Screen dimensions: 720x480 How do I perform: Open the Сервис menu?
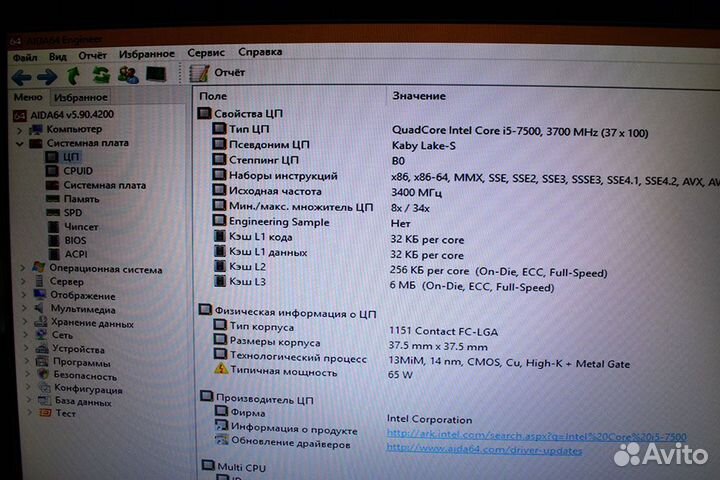(x=206, y=53)
